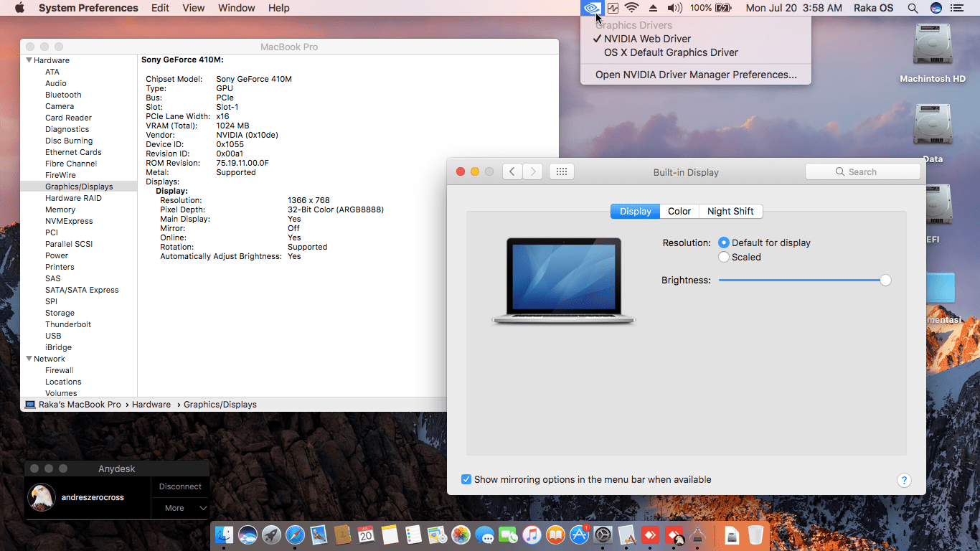Go back in the Built-in Display window

(512, 171)
